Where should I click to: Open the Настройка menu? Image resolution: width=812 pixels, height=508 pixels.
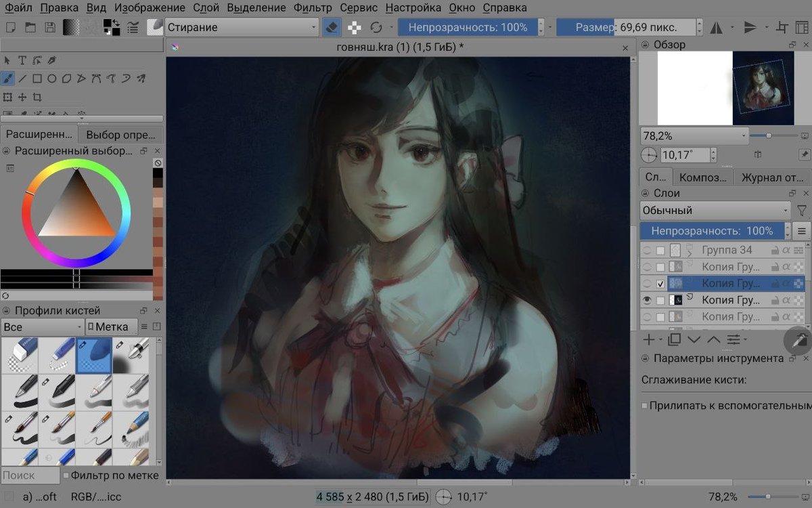tap(413, 8)
